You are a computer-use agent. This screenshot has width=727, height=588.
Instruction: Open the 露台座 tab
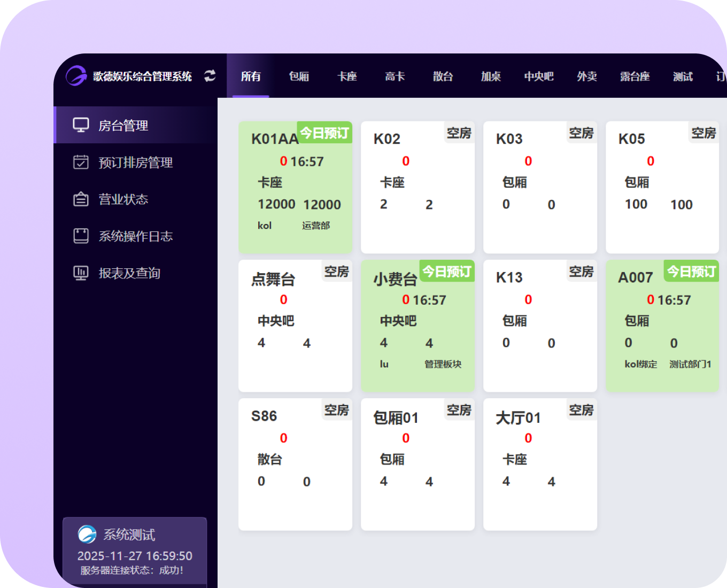pyautogui.click(x=635, y=76)
